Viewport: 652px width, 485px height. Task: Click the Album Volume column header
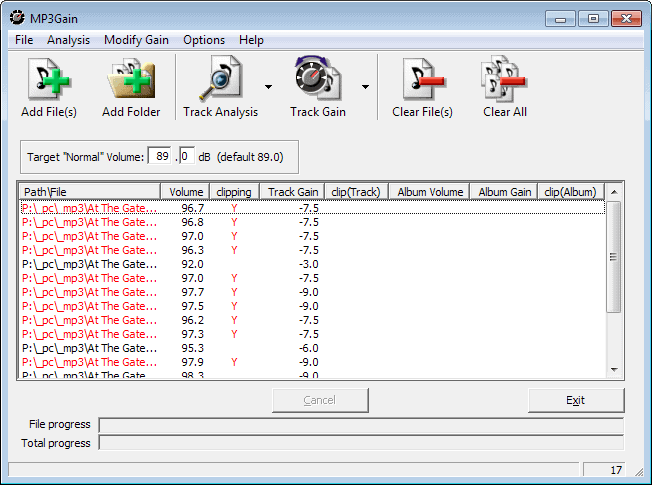[429, 192]
